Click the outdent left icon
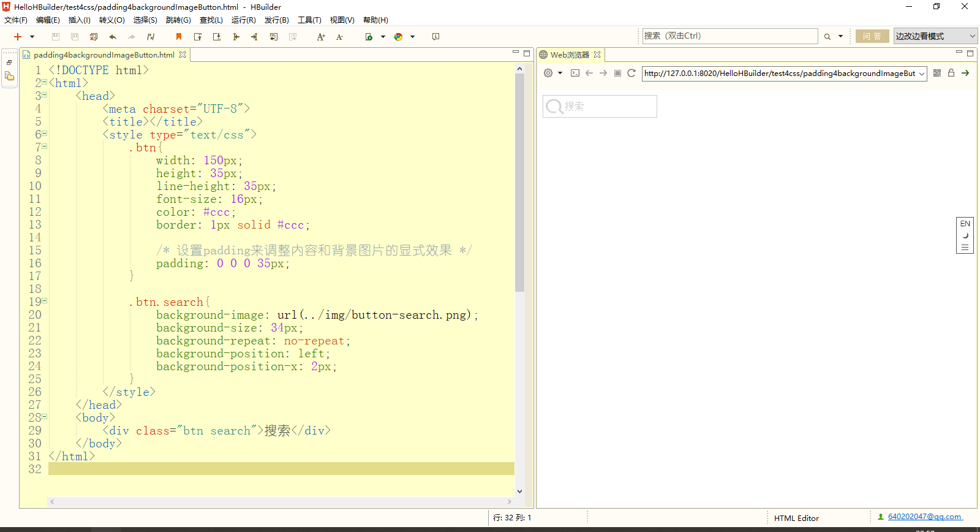This screenshot has width=980, height=532. tap(236, 37)
